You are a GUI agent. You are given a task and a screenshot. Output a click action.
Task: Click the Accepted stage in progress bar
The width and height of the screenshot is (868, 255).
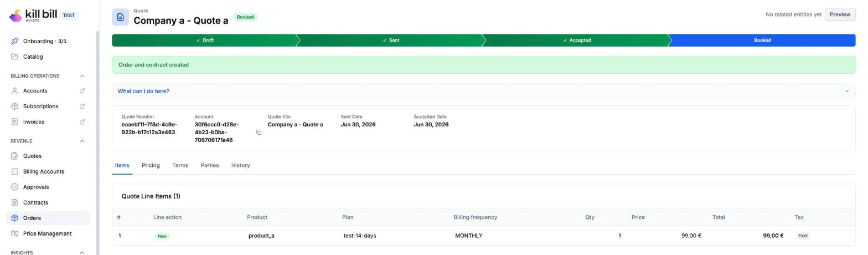[x=577, y=40]
